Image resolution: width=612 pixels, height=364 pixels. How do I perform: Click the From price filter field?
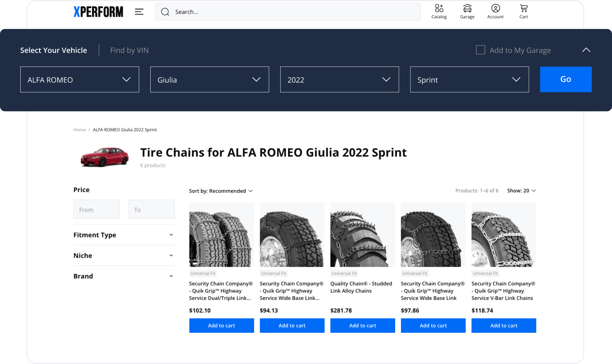[x=96, y=209]
